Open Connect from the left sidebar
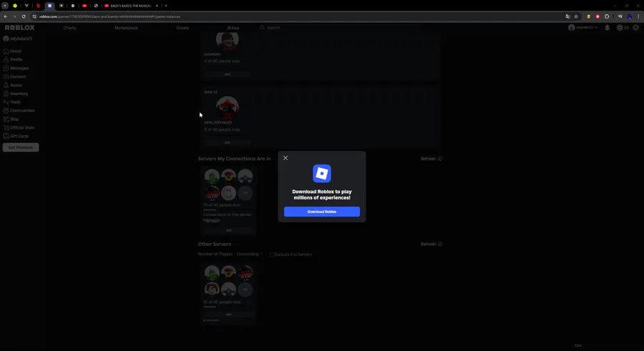The width and height of the screenshot is (644, 351). coord(14,76)
